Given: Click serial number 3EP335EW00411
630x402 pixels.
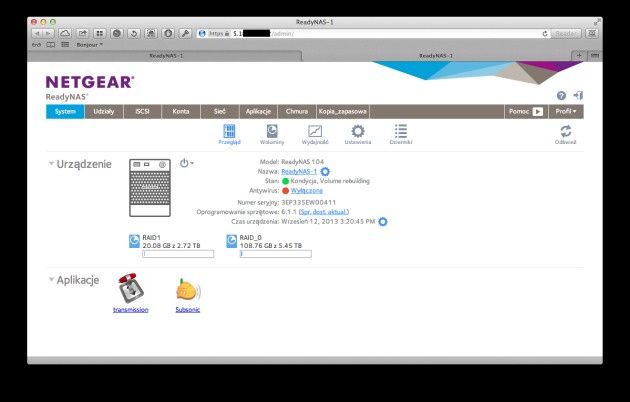Looking at the screenshot, I should (x=309, y=202).
